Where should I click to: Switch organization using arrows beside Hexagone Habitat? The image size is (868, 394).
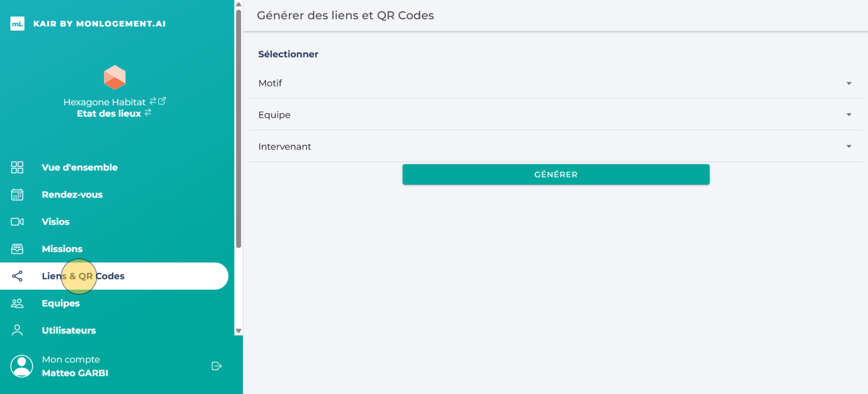point(153,101)
